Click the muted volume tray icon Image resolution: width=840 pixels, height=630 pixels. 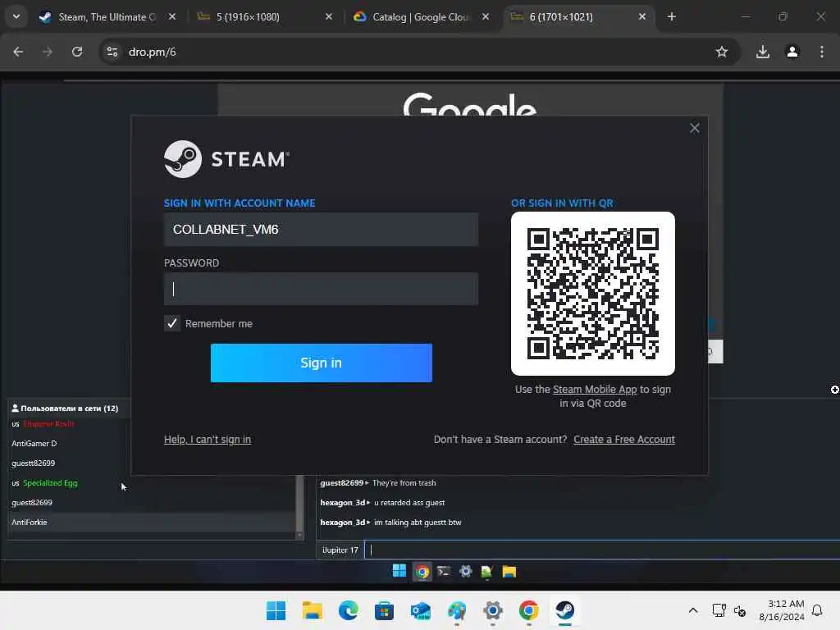[741, 610]
